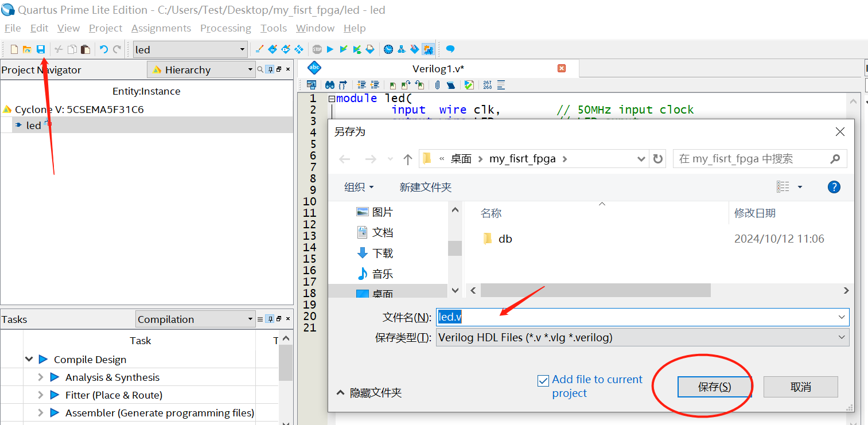Open the 组织 dropdown menu
Screen dimensions: 868x425
point(359,187)
